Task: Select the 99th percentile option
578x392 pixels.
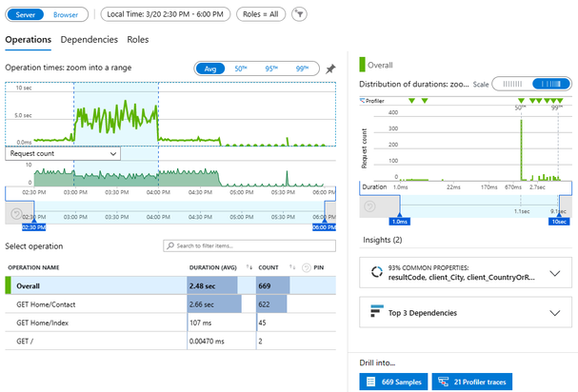Action: [302, 69]
